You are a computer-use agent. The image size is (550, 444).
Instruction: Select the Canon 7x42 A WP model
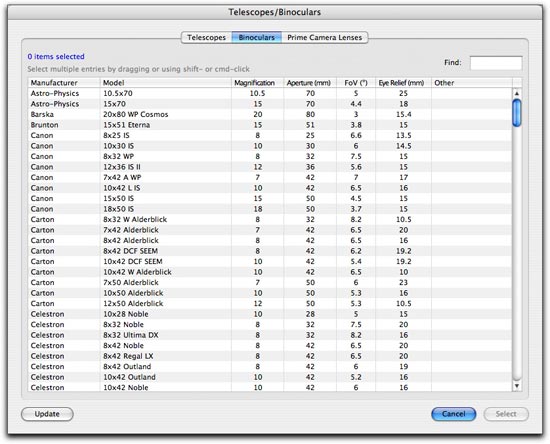(122, 177)
